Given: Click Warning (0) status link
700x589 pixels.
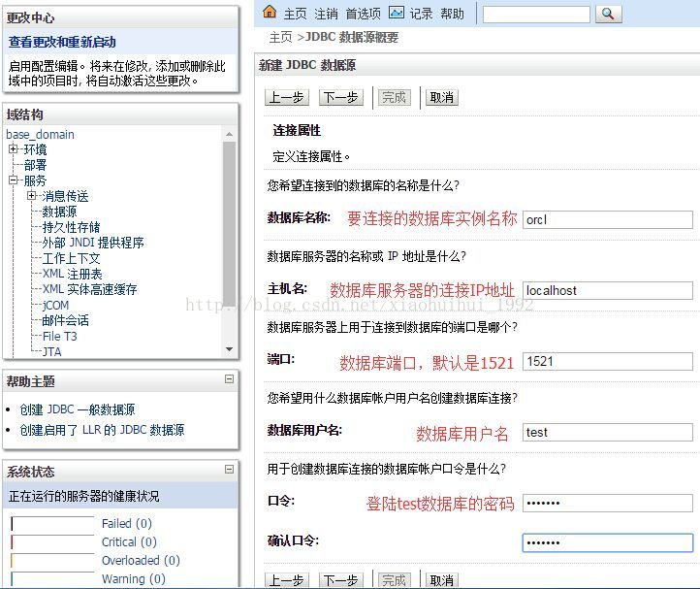Looking at the screenshot, I should pos(134,578).
